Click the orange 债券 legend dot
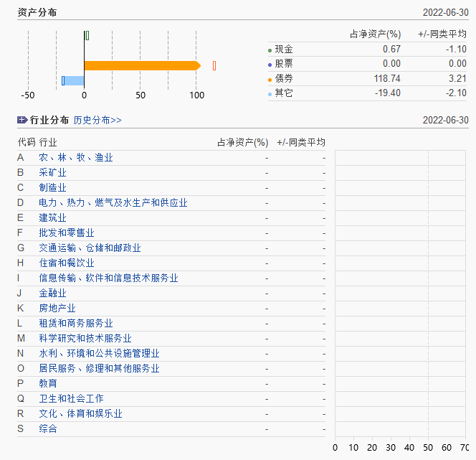 coord(270,79)
